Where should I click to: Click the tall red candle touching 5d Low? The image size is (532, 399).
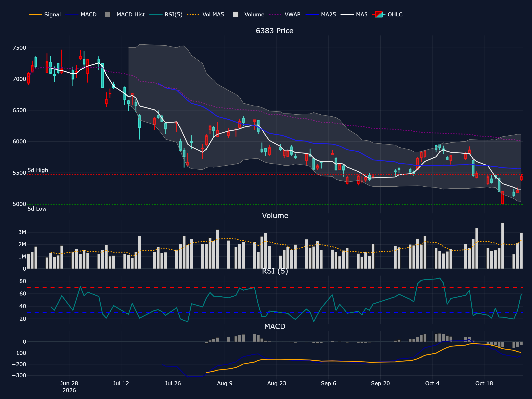(503, 198)
